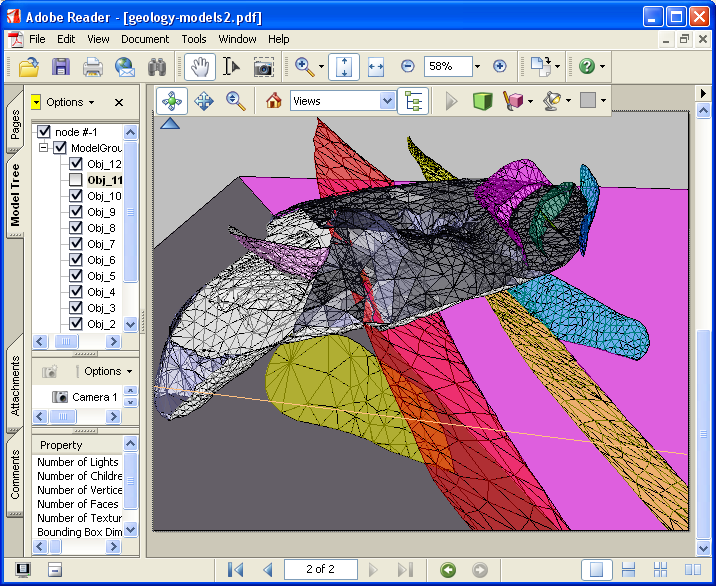This screenshot has width=716, height=586.
Task: Toggle the Model Tree button in 3D toolbar
Action: [411, 101]
